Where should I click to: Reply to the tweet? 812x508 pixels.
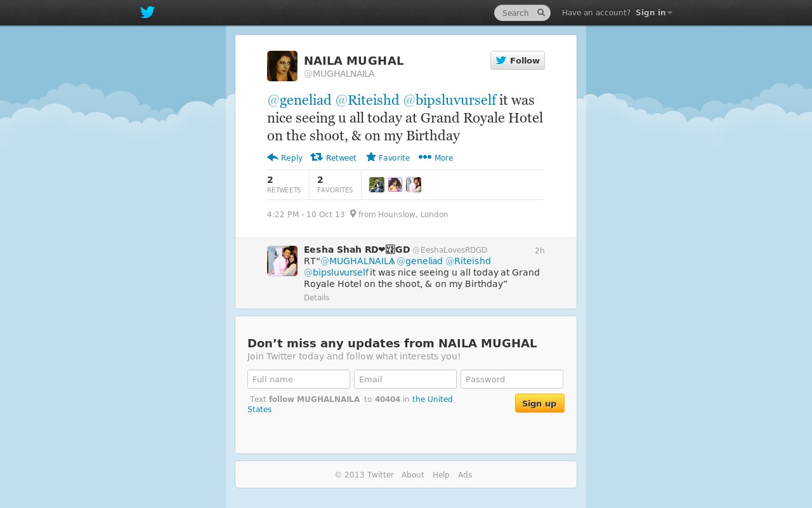[285, 157]
